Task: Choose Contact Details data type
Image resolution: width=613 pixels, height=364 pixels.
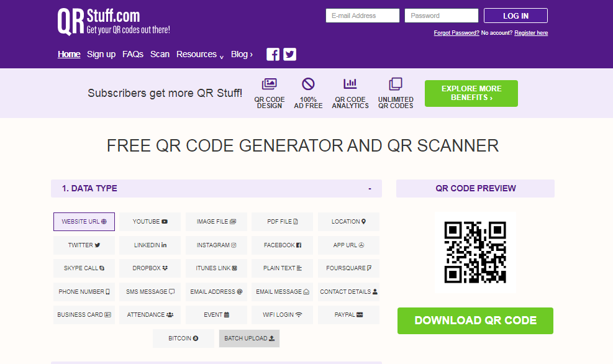Action: pyautogui.click(x=348, y=292)
